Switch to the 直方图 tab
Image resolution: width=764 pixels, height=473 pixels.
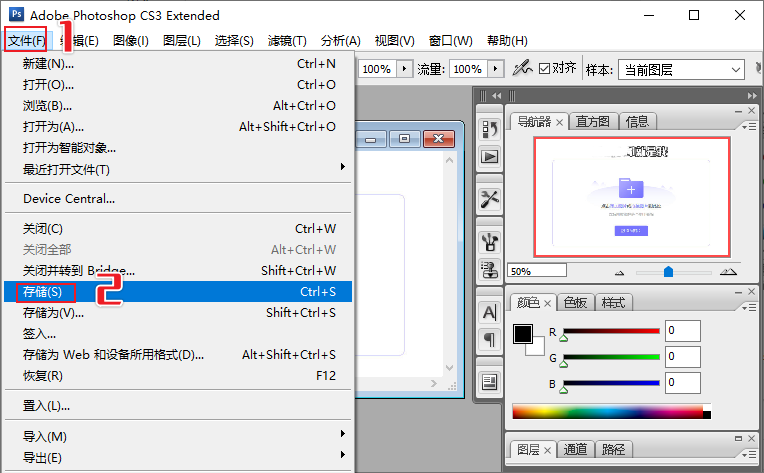tap(592, 121)
